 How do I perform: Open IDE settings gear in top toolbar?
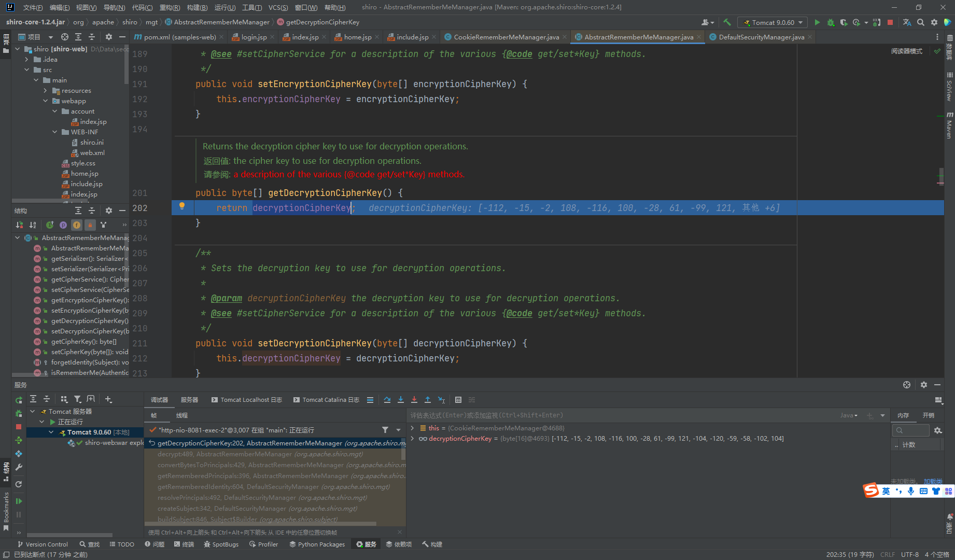click(934, 22)
